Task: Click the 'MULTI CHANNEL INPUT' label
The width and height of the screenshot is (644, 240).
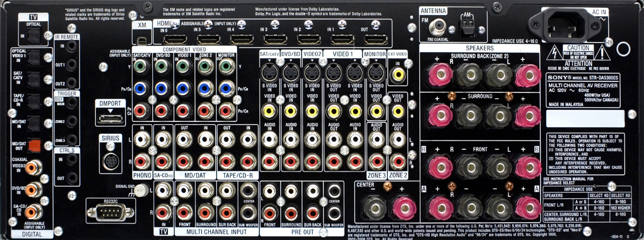Action: (216, 232)
